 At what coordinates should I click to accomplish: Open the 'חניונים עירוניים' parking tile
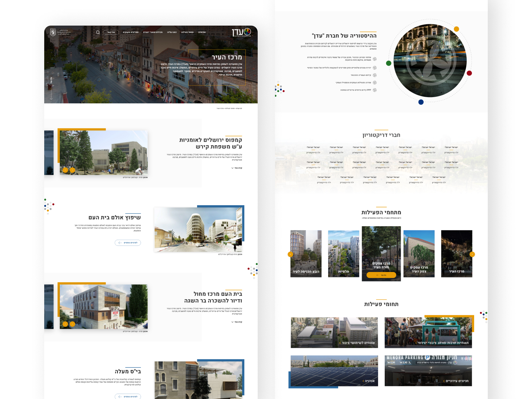[428, 371]
